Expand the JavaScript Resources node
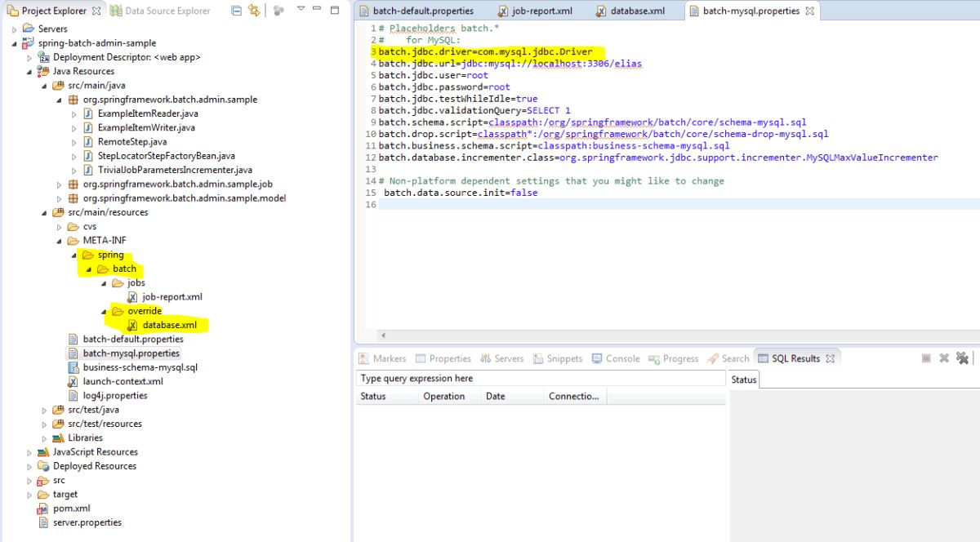Image resolution: width=980 pixels, height=542 pixels. [29, 452]
